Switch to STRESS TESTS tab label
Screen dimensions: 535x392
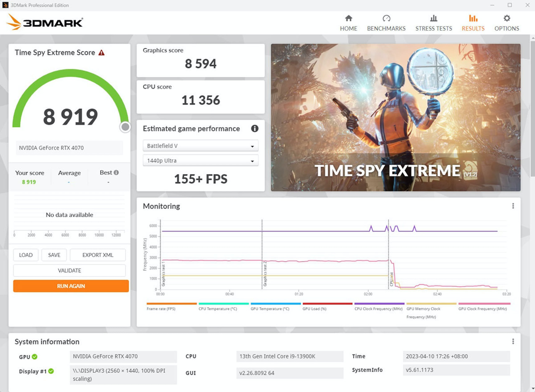(433, 28)
